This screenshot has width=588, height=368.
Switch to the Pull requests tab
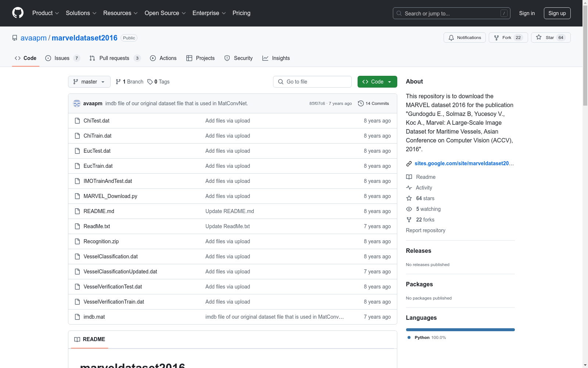click(x=115, y=58)
